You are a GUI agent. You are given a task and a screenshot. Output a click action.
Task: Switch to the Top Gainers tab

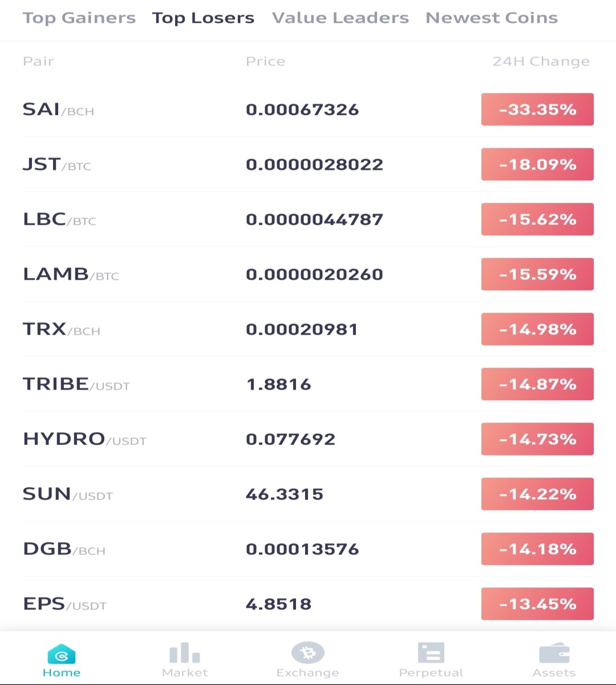[79, 18]
